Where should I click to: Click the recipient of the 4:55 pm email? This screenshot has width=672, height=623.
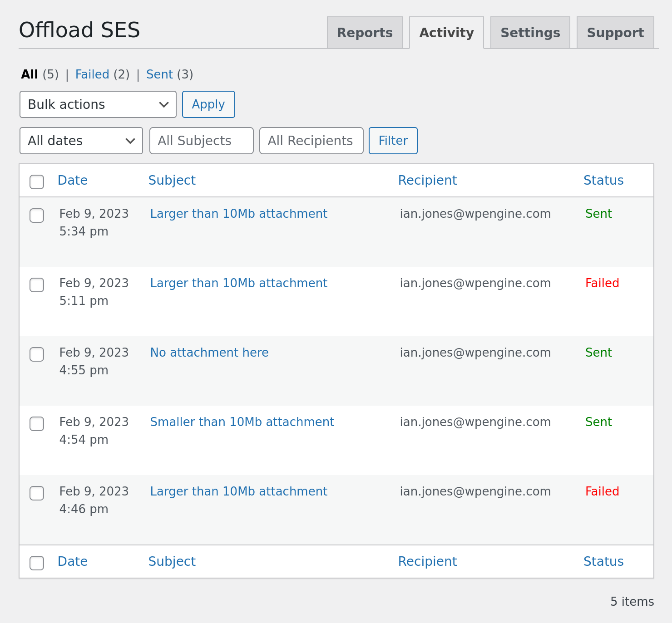475,353
